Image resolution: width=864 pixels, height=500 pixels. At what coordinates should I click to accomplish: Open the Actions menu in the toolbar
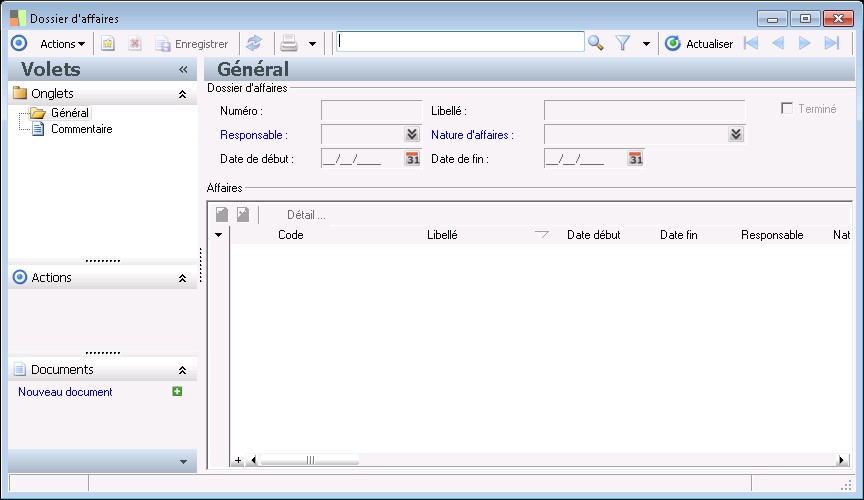coord(62,44)
